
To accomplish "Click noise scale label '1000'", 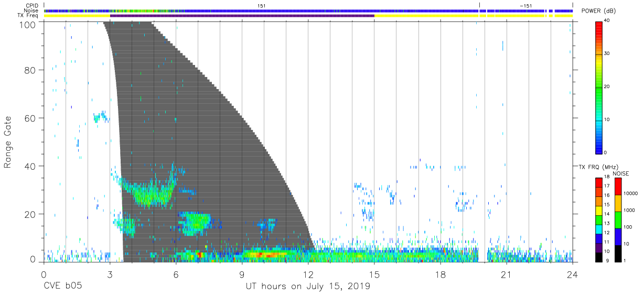I will (x=629, y=210).
